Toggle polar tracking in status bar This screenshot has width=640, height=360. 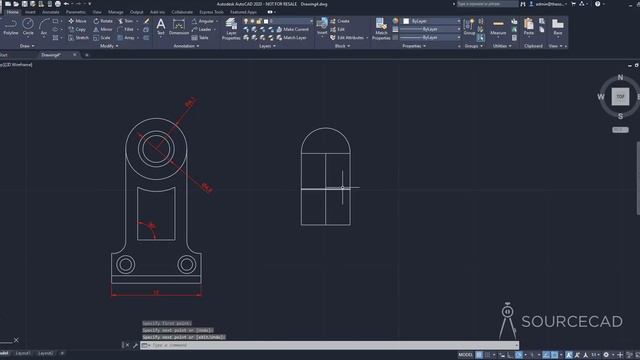pyautogui.click(x=518, y=355)
